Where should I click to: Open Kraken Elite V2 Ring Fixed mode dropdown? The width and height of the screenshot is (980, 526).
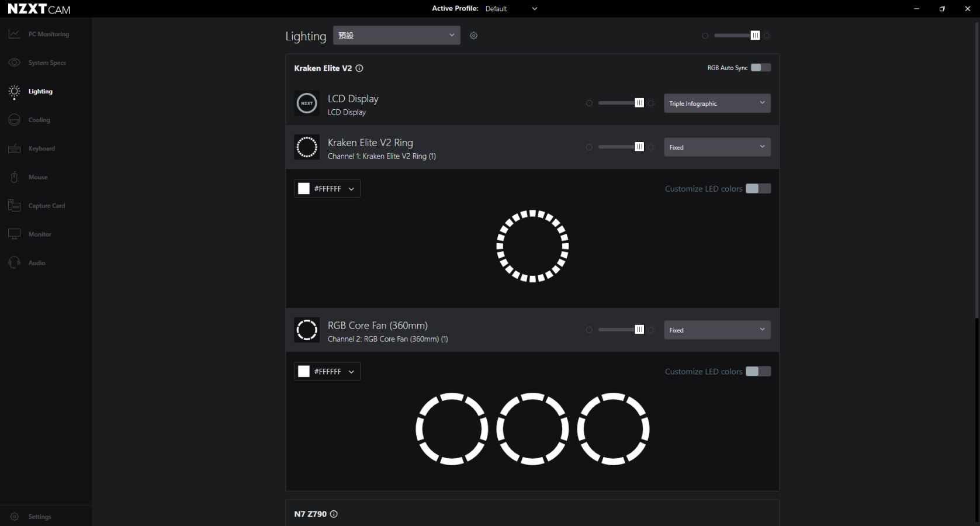(x=716, y=147)
